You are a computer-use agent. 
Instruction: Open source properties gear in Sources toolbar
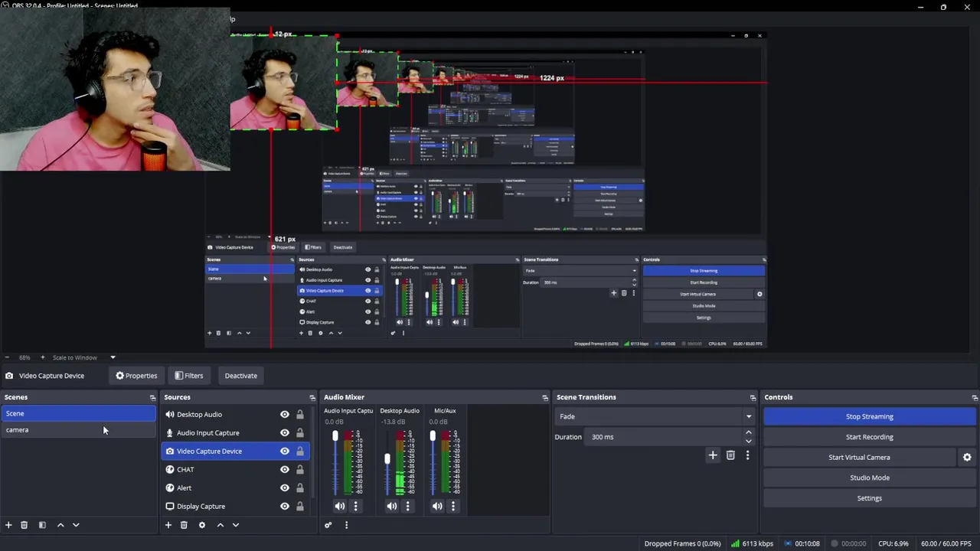point(202,525)
